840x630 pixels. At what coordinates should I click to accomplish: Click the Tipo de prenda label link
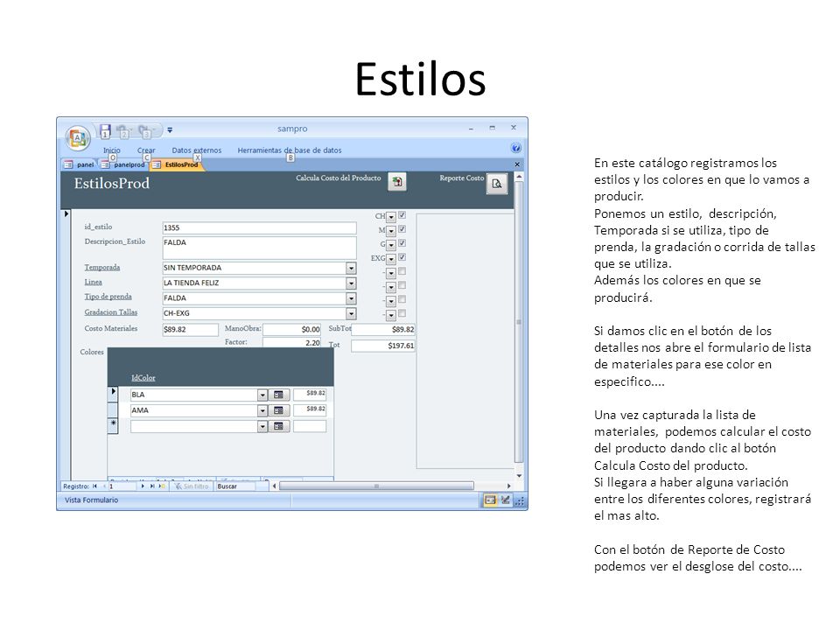108,297
